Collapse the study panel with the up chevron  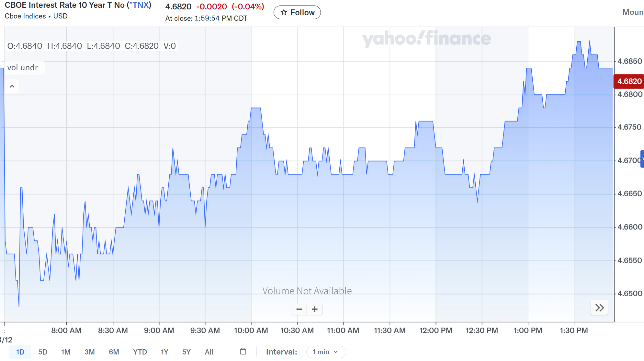(x=12, y=86)
